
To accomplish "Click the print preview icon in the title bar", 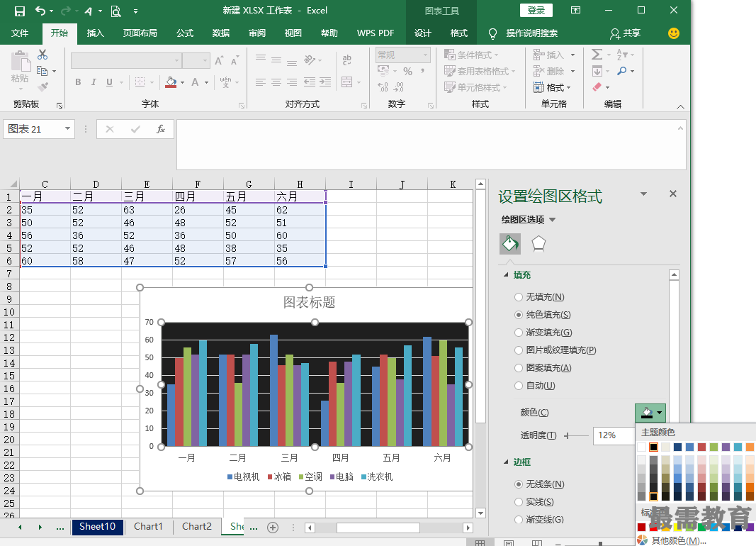I will click(x=115, y=11).
